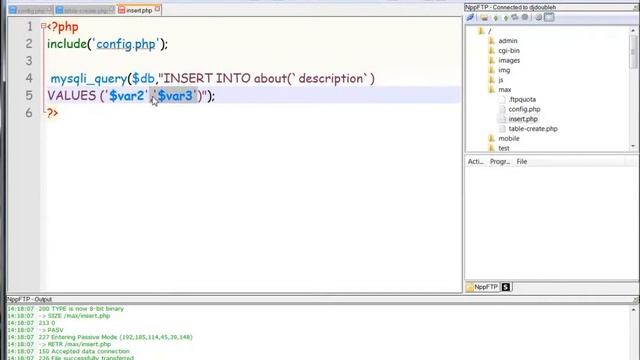Screen dimensions: 640x360
Task: Select insert.php file in FTP tree
Action: [x=523, y=119]
